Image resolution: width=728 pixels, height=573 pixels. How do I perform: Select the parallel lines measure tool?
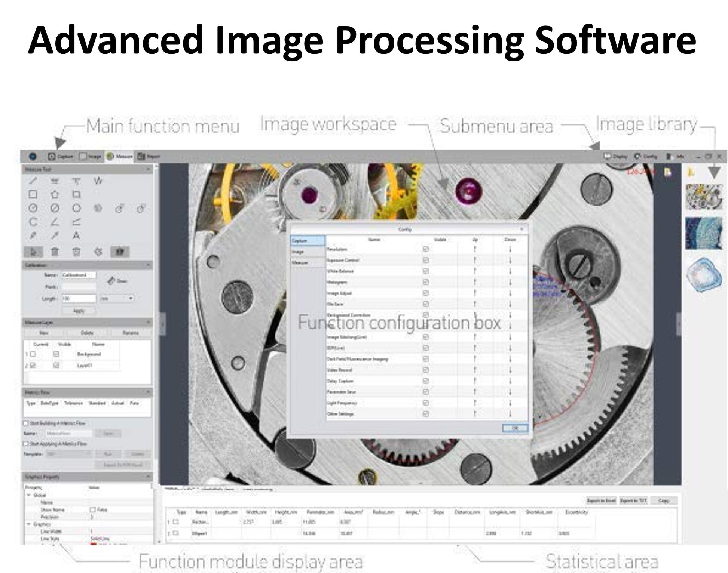click(55, 181)
